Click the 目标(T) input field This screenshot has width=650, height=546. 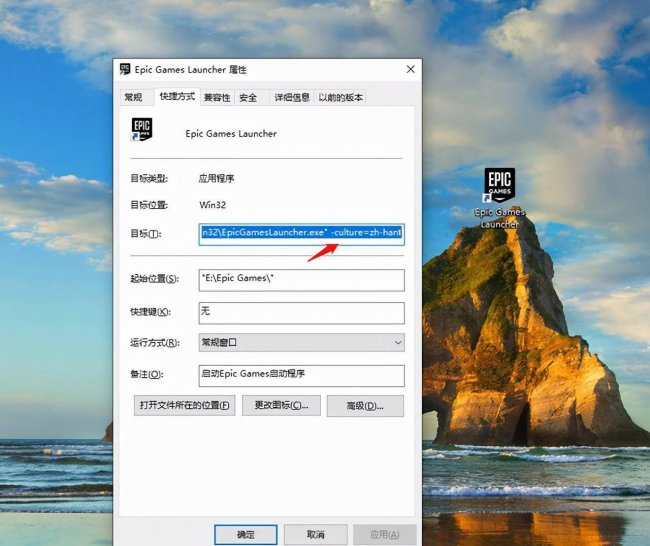301,234
